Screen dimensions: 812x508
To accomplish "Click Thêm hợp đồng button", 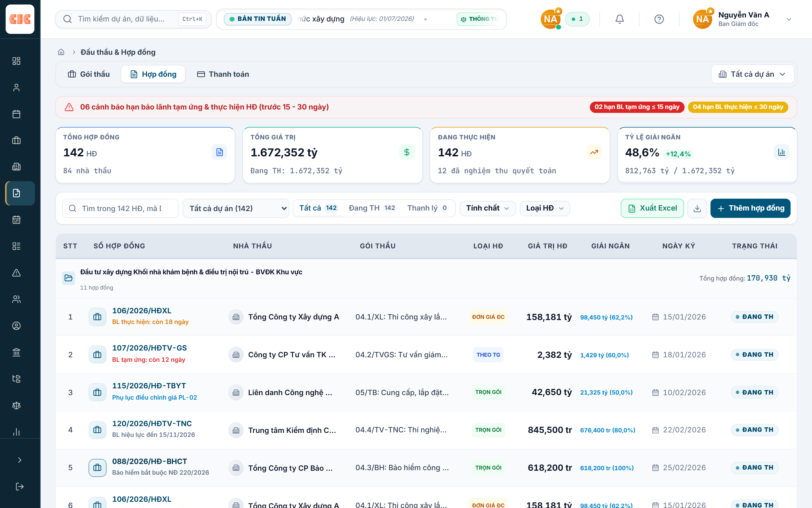I will point(750,208).
